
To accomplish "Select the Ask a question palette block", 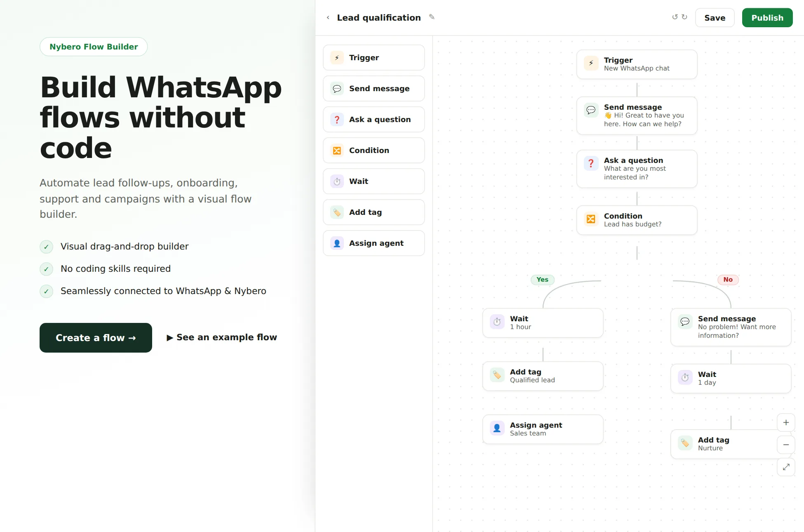I will point(374,120).
